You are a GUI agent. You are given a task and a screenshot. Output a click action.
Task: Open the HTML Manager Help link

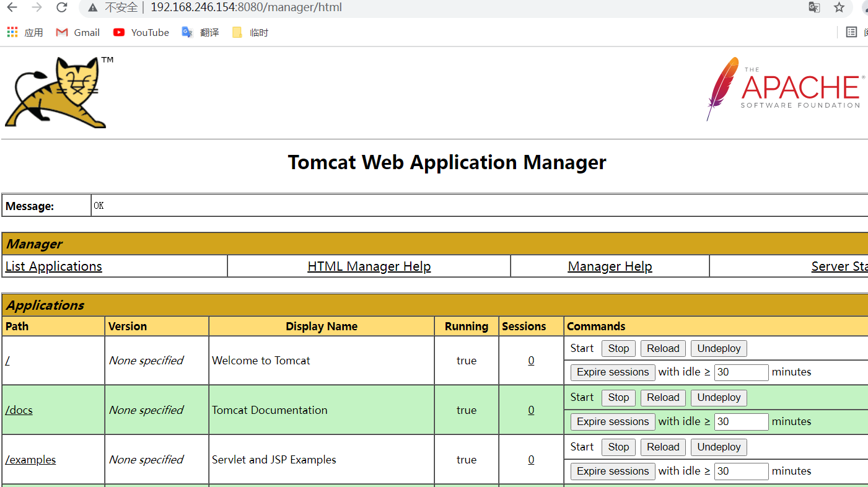coord(369,266)
